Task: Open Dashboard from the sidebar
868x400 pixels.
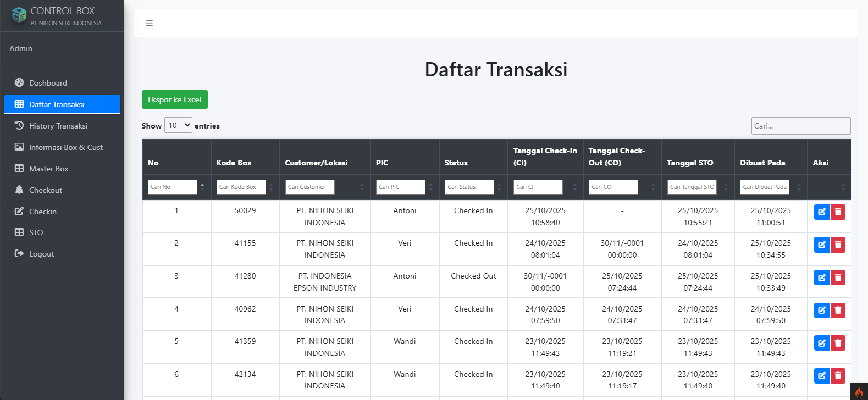Action: point(62,83)
